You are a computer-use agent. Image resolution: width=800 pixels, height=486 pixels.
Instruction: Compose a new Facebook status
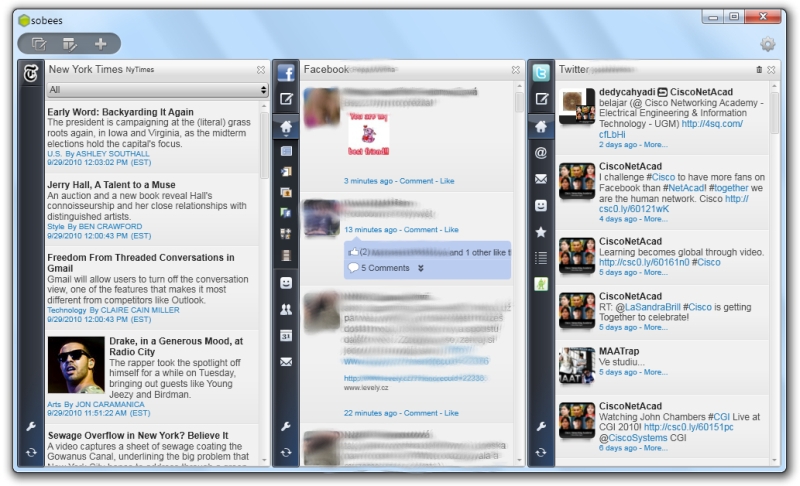coord(286,99)
